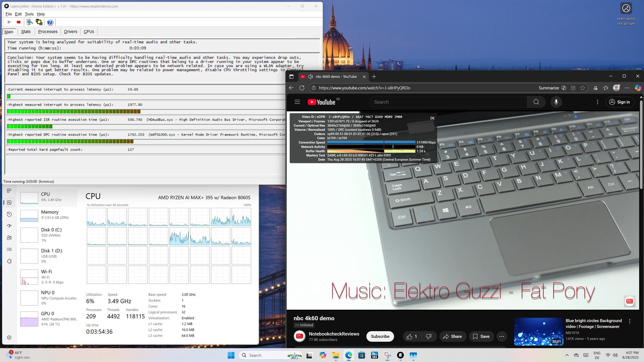Click the YouTube search magnifier button
The image size is (644, 362).
536,102
